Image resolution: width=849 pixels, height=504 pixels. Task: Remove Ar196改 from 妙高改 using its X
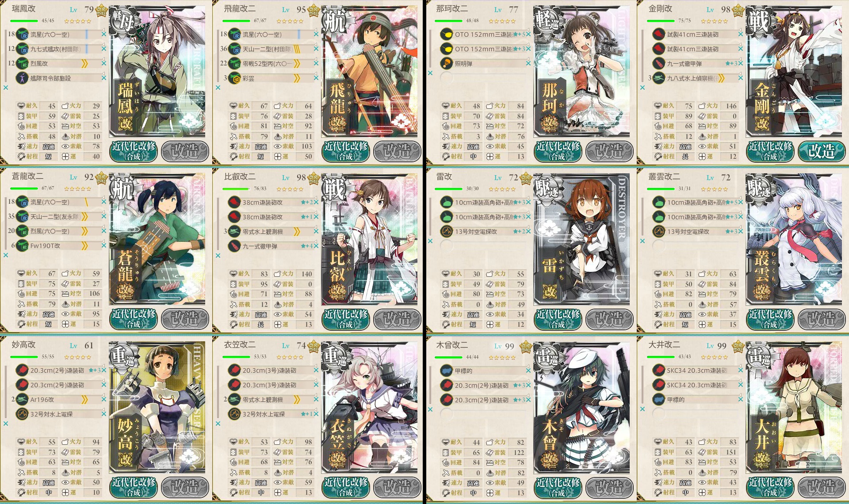tap(103, 399)
